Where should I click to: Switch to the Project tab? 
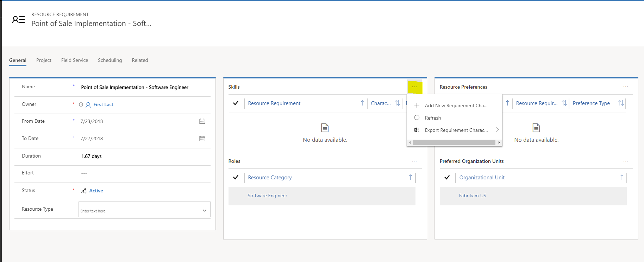[44, 60]
